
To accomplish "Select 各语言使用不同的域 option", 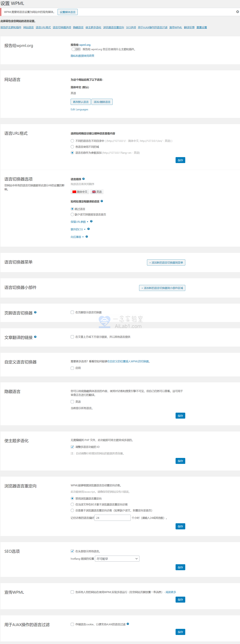I will coord(72,147).
